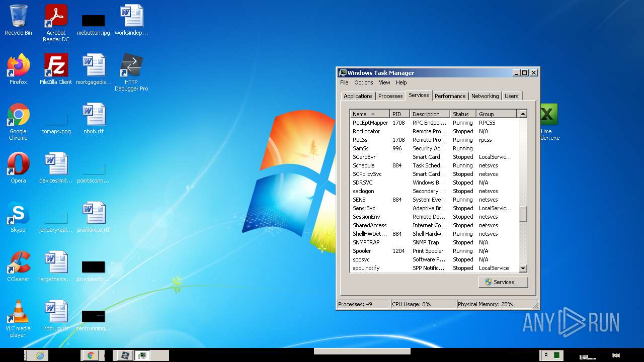
Task: Open the profilenice.rtf document
Action: 94,217
